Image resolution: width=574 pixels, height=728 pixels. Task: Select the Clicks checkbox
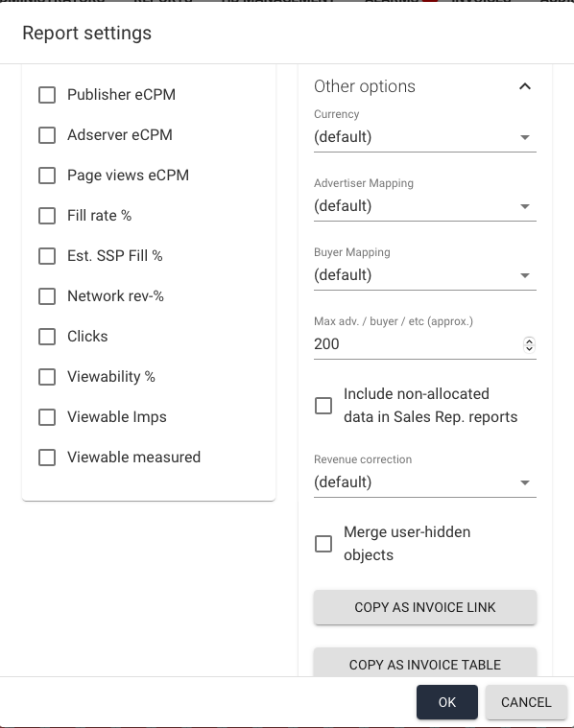(x=47, y=337)
